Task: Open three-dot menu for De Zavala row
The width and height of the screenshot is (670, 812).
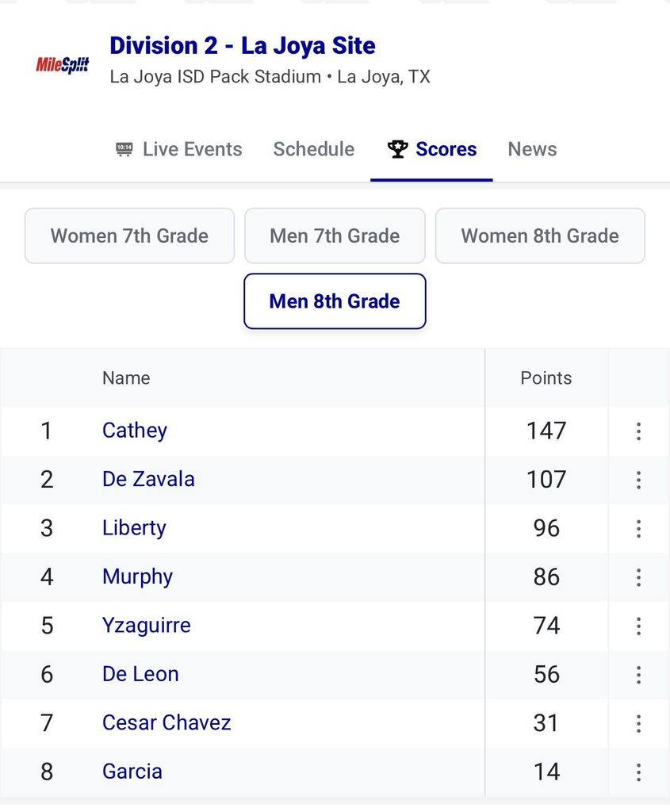Action: [x=638, y=480]
